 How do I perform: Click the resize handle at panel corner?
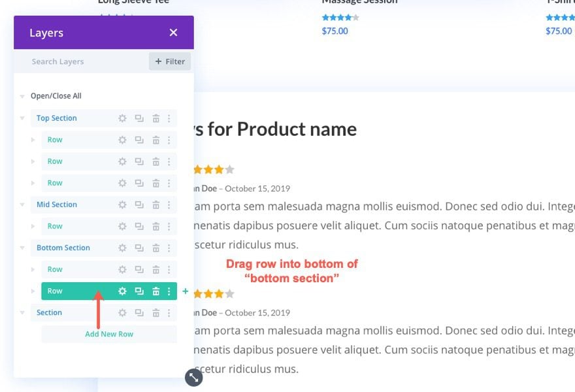(193, 377)
